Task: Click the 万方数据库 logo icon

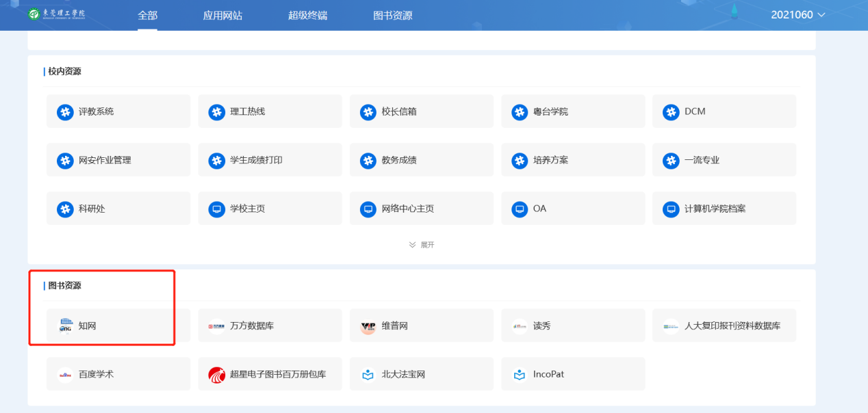Action: tap(216, 326)
